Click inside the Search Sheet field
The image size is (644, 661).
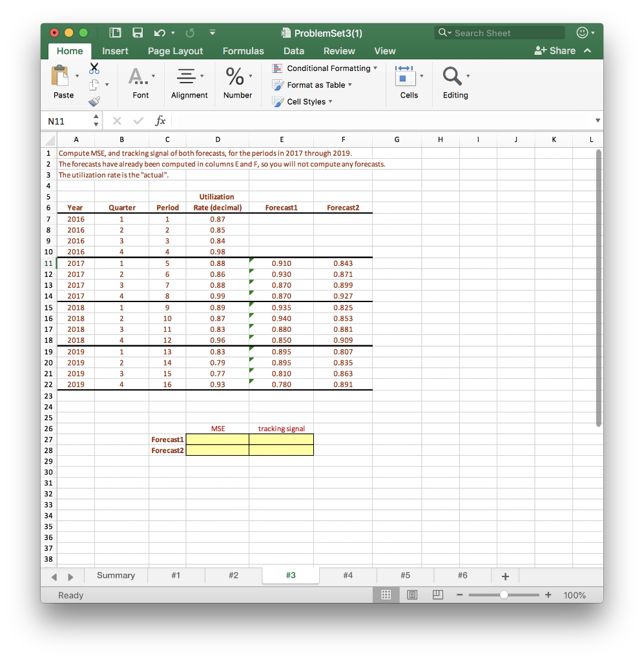pyautogui.click(x=499, y=32)
